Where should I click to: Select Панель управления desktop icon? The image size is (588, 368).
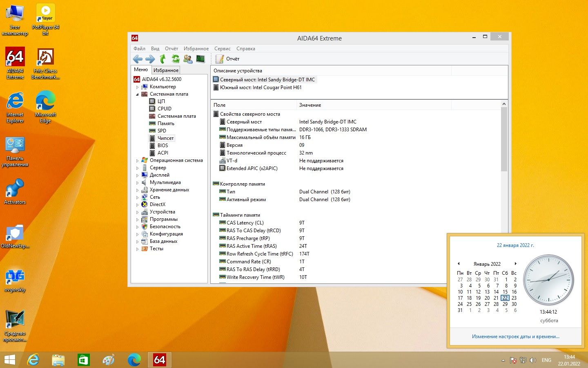point(15,152)
